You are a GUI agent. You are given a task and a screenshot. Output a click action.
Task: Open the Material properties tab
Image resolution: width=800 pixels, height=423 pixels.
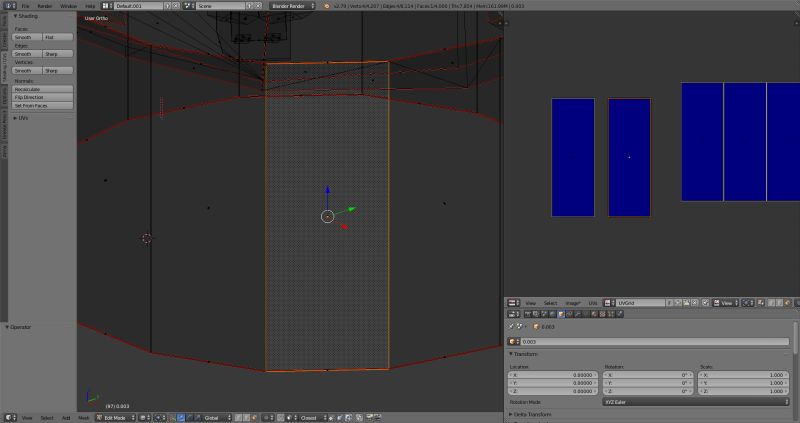pos(594,314)
